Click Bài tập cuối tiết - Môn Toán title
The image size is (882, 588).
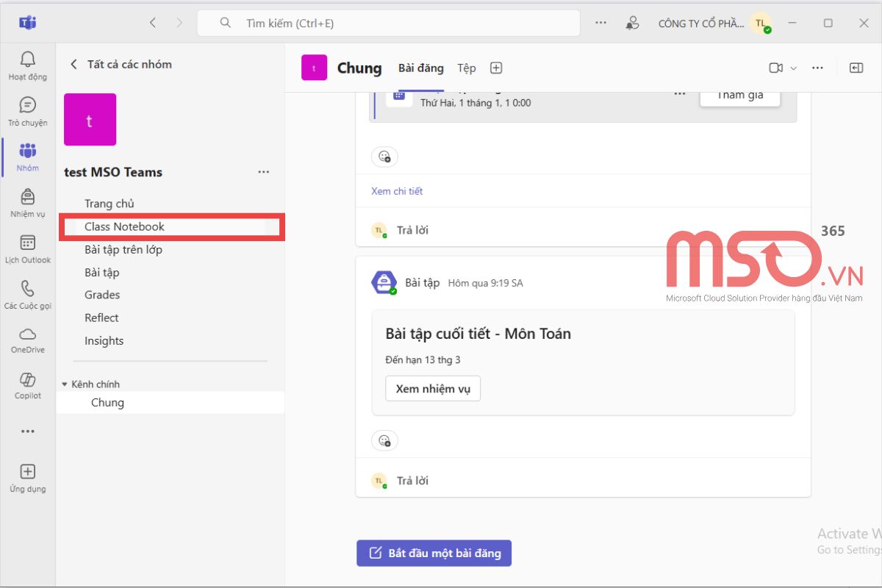(478, 333)
